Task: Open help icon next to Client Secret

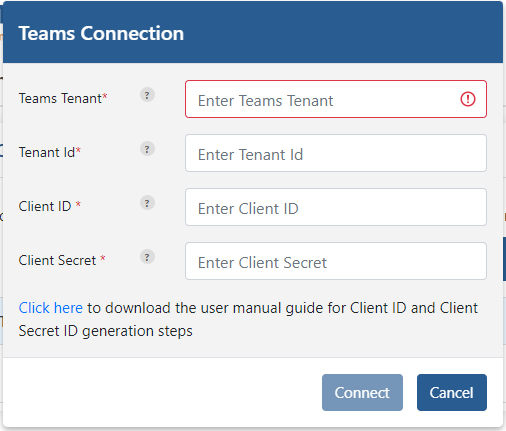Action: (x=147, y=257)
